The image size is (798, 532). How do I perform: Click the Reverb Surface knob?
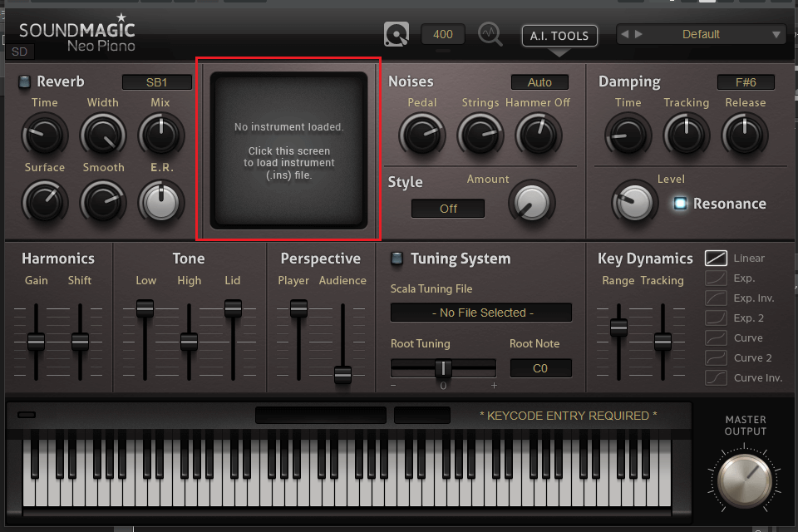[x=44, y=203]
